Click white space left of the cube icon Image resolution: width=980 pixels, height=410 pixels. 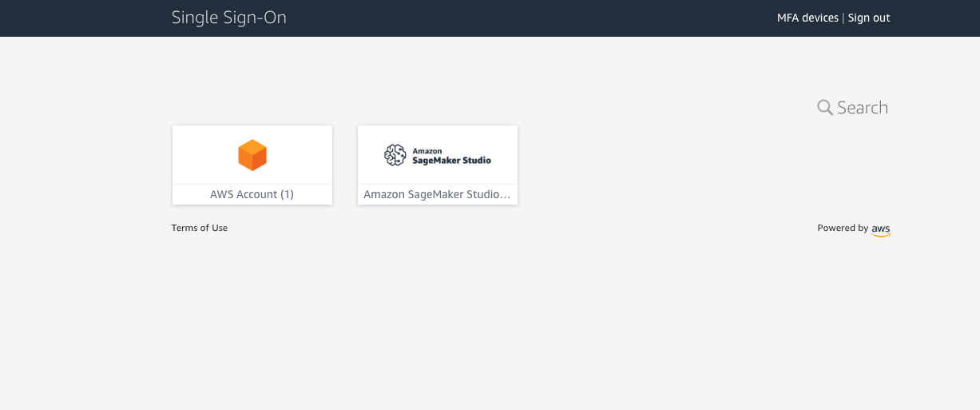pos(200,155)
